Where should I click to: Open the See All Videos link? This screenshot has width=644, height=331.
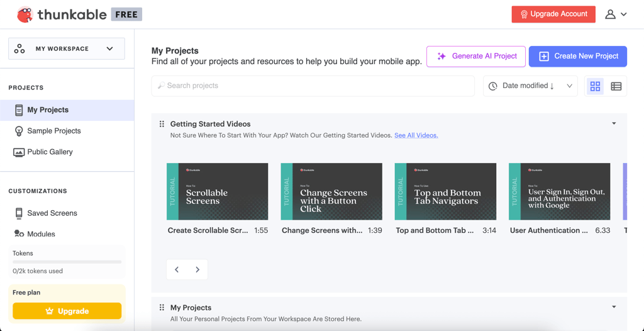coord(416,135)
